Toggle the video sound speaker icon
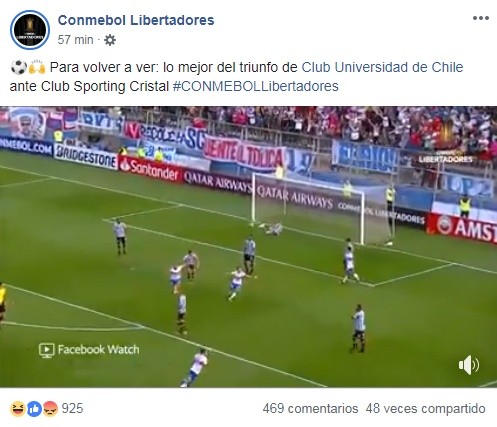Viewport: 497px width, 427px height. 468,365
